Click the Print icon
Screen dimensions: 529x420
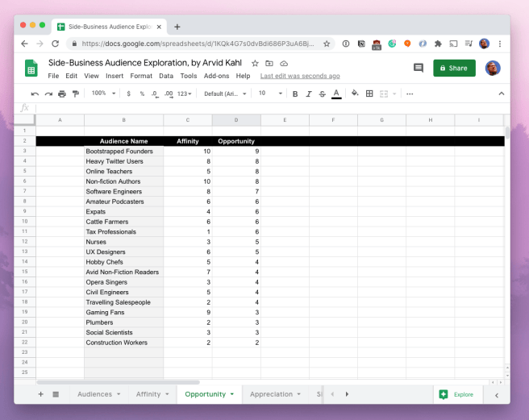(x=62, y=94)
